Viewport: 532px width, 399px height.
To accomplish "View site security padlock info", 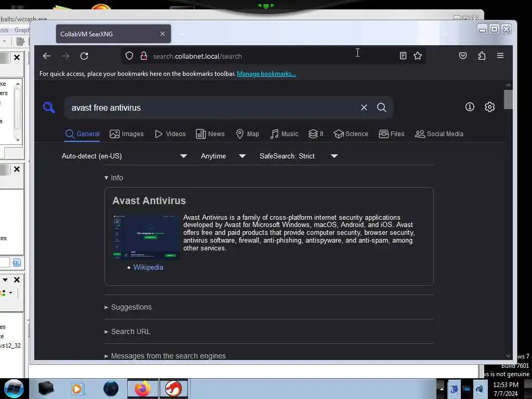I will (144, 56).
